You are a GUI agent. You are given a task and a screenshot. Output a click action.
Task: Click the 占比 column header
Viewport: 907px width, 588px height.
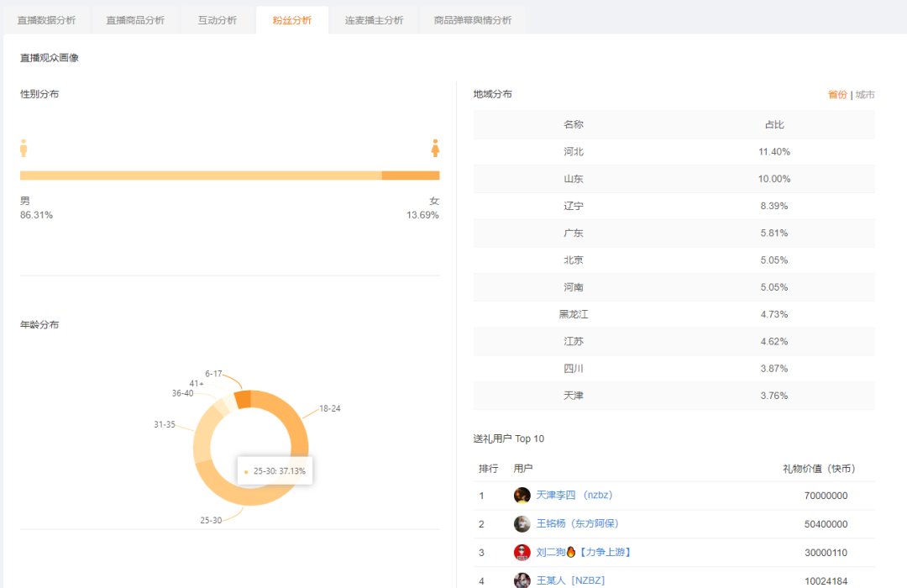tap(774, 124)
